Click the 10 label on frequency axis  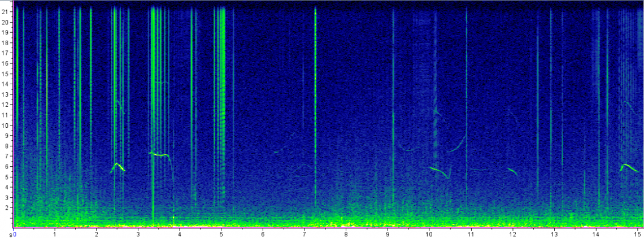tap(6, 125)
